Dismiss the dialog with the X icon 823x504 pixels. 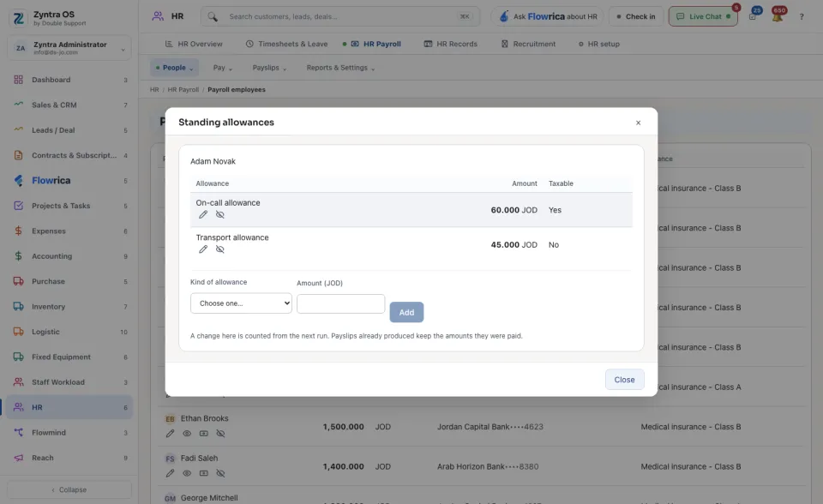638,123
